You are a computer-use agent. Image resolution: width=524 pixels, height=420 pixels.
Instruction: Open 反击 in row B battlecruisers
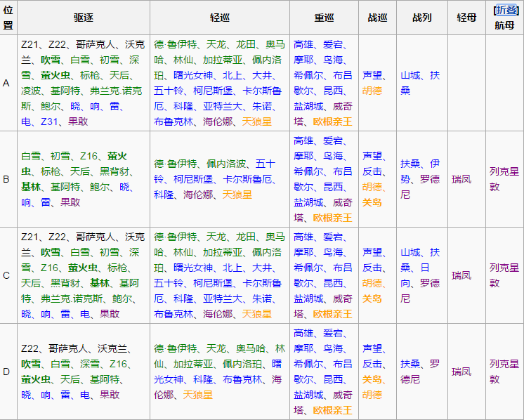pos(372,171)
